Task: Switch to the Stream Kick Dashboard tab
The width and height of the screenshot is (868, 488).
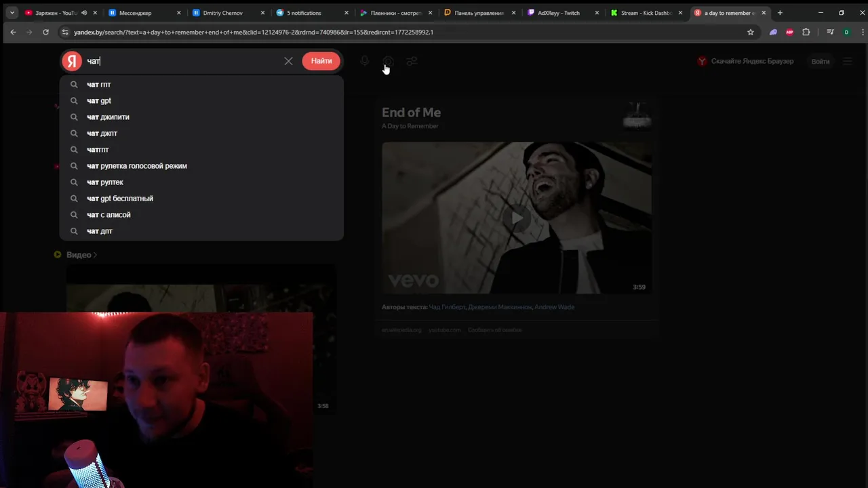Action: 646,13
